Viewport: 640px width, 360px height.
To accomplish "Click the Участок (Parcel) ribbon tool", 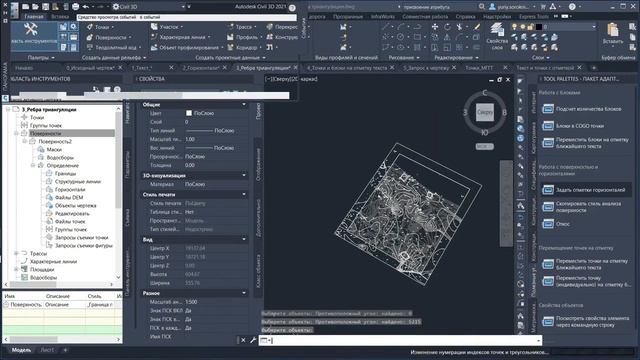I will click(x=167, y=27).
